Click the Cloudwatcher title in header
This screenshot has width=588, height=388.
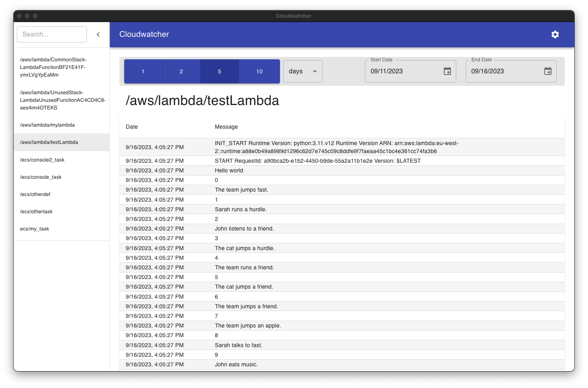click(144, 34)
